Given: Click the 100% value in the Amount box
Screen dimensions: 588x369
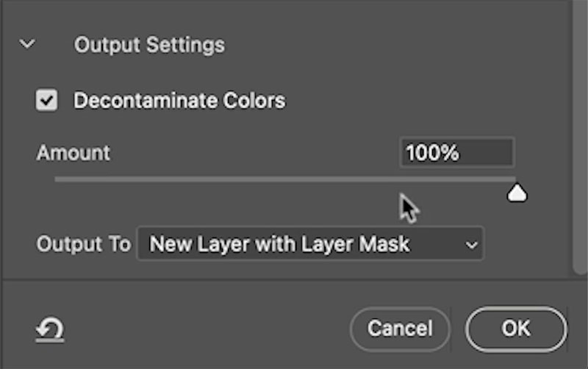Looking at the screenshot, I should pyautogui.click(x=432, y=153).
